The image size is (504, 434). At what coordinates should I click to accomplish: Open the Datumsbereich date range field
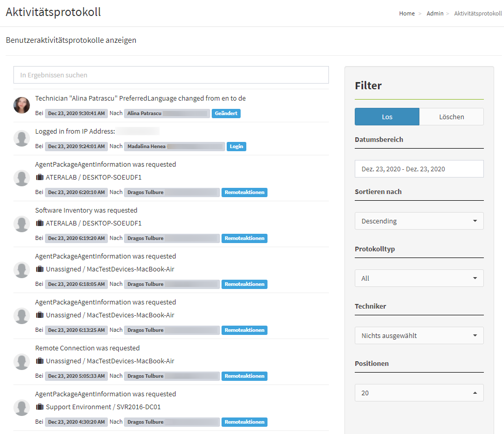click(419, 169)
